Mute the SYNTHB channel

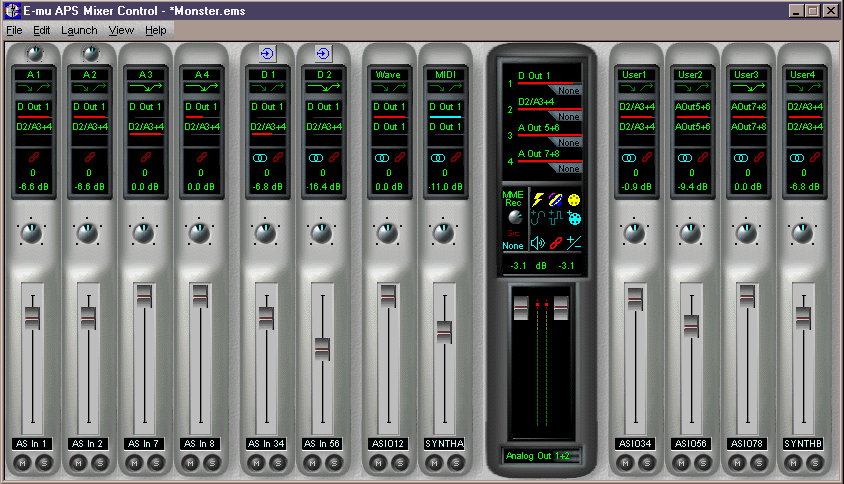793,462
